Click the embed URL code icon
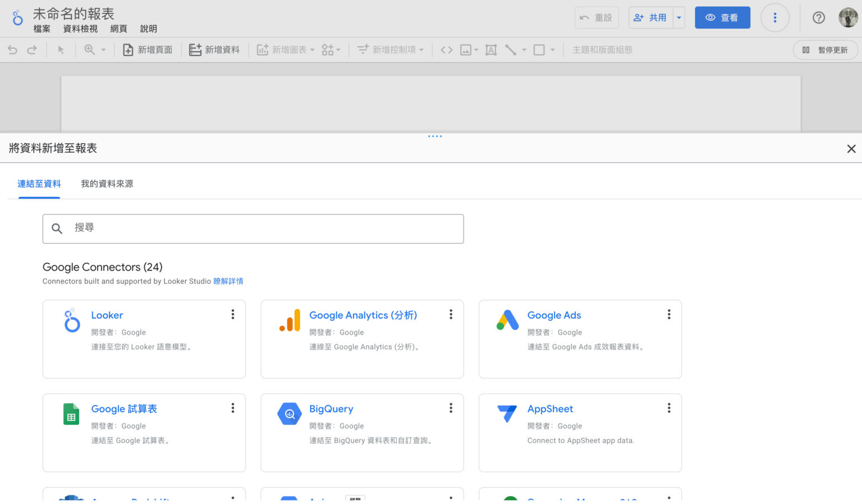This screenshot has height=504, width=862. tap(447, 50)
